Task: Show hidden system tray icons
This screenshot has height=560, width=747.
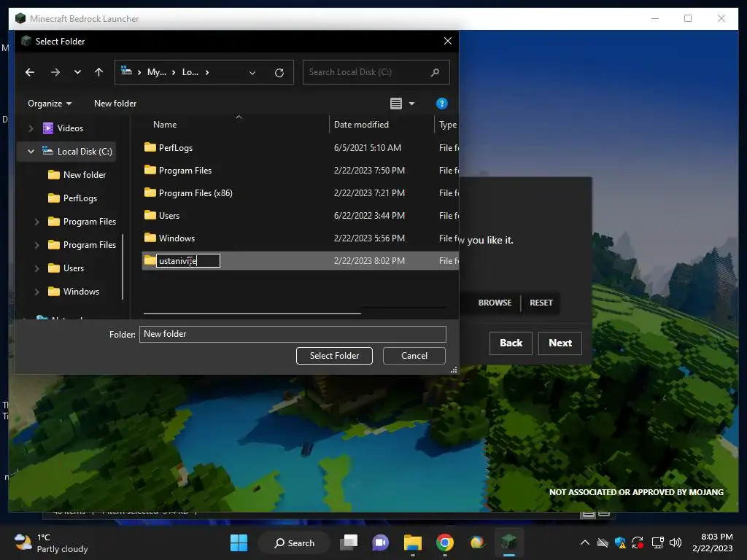Action: pos(584,542)
